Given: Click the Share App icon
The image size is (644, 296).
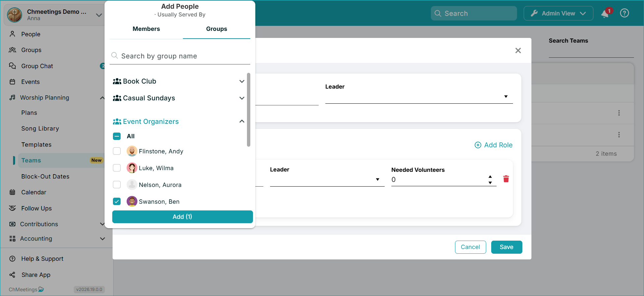Looking at the screenshot, I should (x=12, y=275).
